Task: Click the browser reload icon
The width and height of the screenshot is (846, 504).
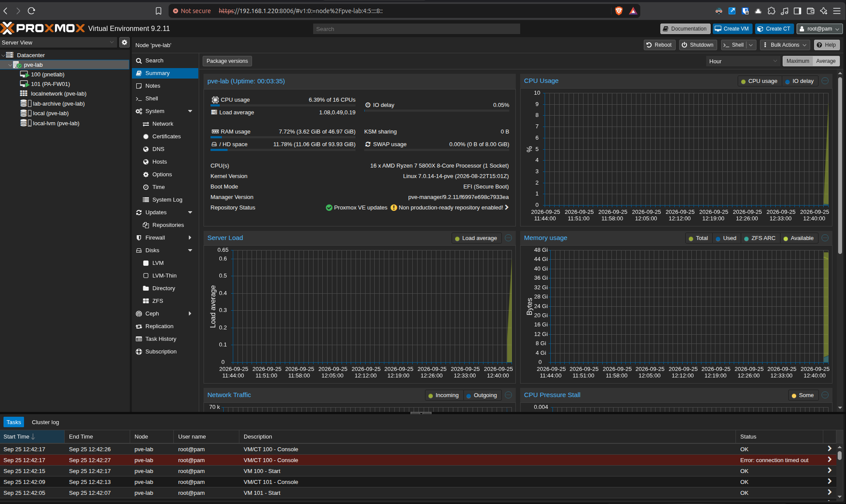Action: [x=31, y=11]
